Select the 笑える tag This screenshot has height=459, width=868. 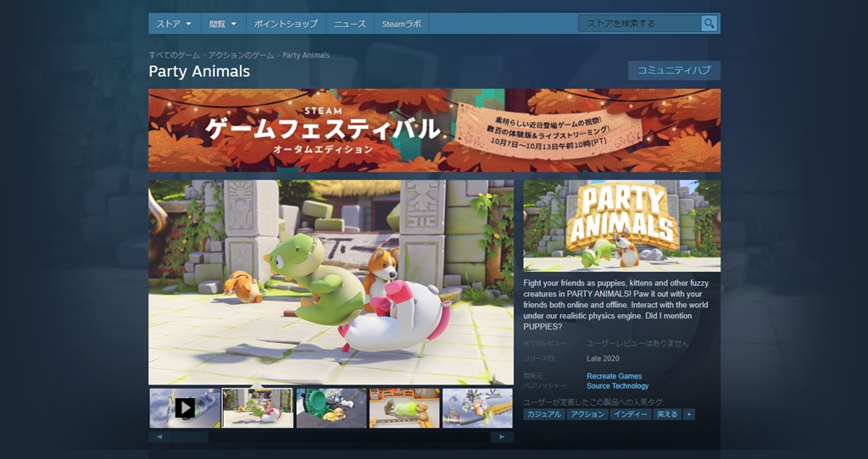click(667, 414)
